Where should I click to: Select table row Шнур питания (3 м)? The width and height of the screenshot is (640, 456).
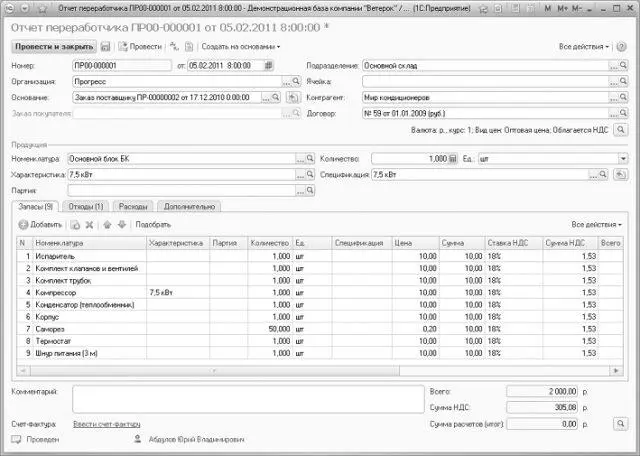point(320,353)
